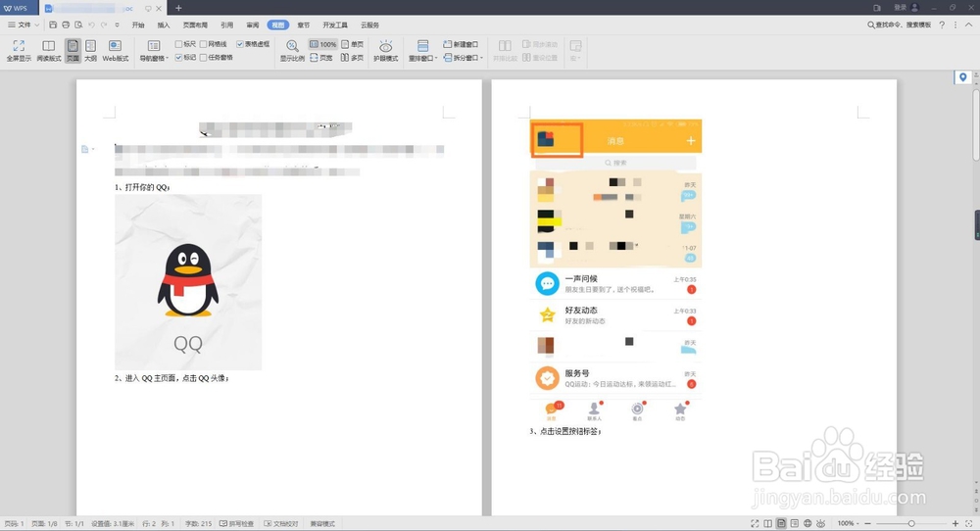Toggle the Task Pane (任务窗格) checkbox
Image resolution: width=980 pixels, height=531 pixels.
click(x=203, y=58)
